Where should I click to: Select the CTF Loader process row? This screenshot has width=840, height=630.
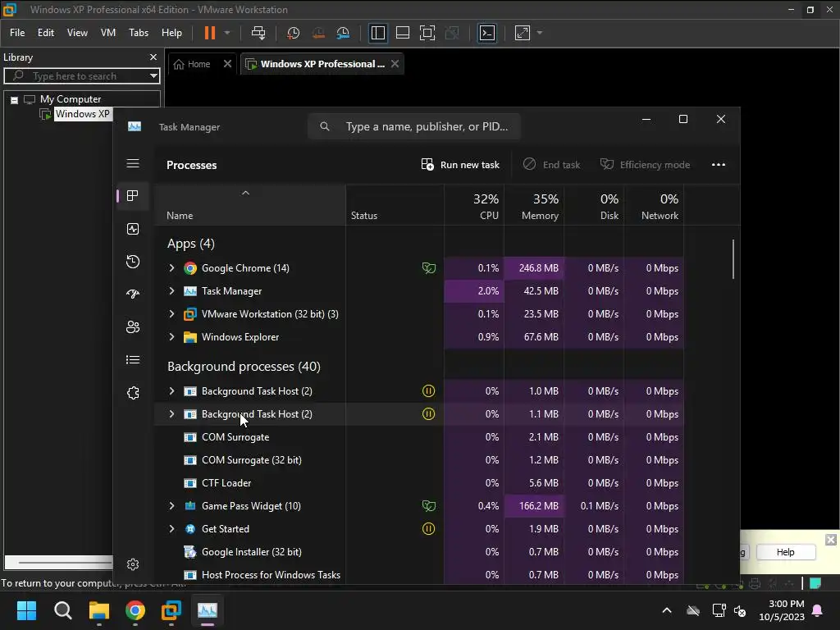419,482
